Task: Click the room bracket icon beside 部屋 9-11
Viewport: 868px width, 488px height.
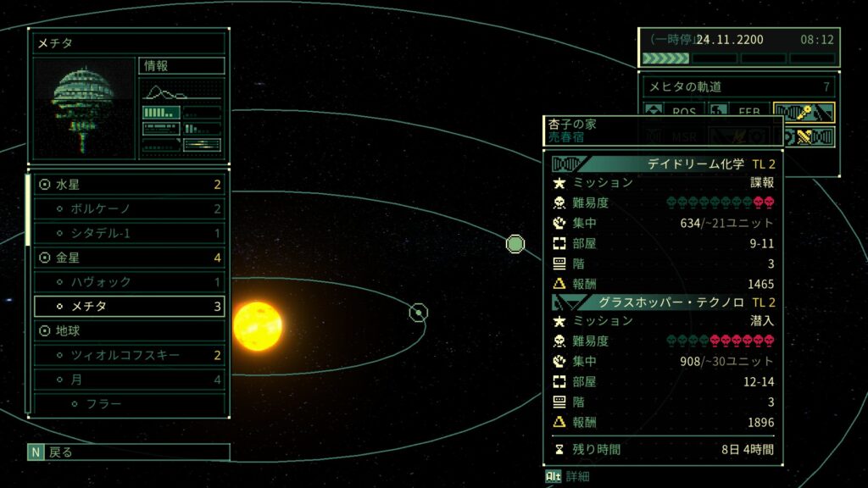Action: click(x=559, y=243)
